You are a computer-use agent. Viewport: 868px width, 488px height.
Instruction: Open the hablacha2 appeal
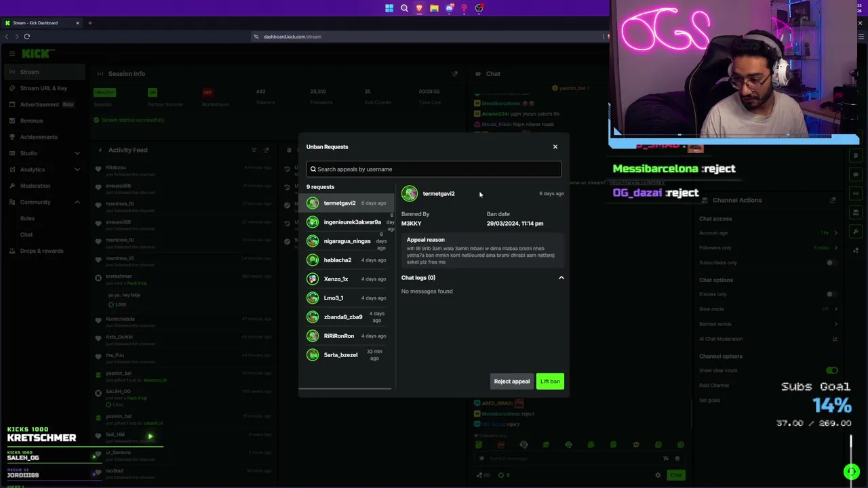click(x=347, y=260)
